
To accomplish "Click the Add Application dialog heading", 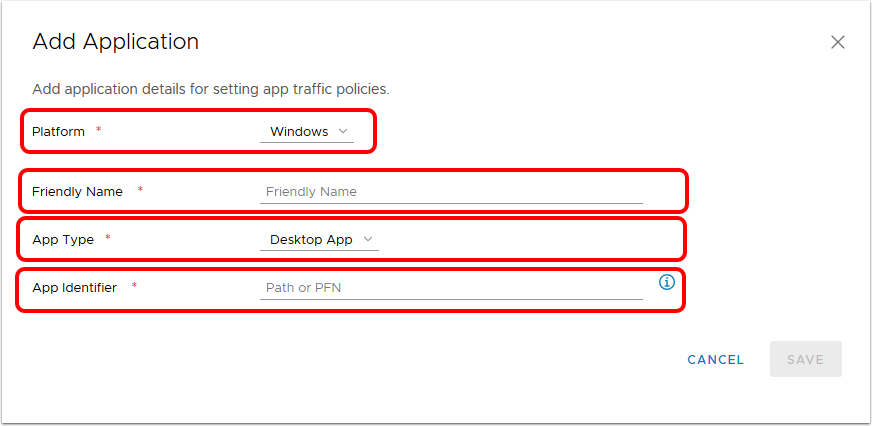I will (x=116, y=42).
